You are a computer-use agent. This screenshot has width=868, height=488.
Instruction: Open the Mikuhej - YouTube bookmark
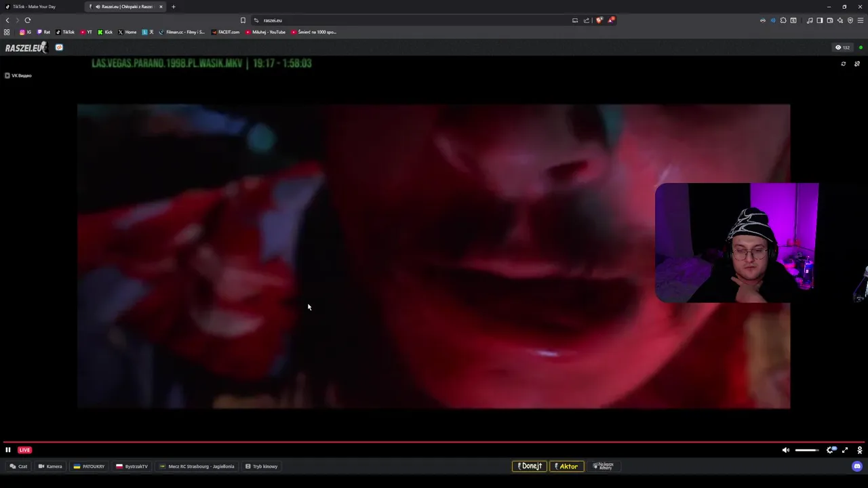tap(266, 32)
